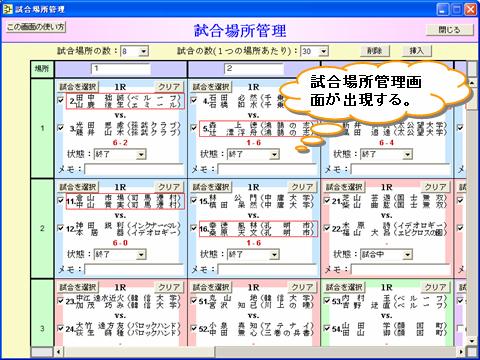The height and width of the screenshot is (360, 480).
Task: Click クリア in row 3, place 1
Action: point(169,287)
